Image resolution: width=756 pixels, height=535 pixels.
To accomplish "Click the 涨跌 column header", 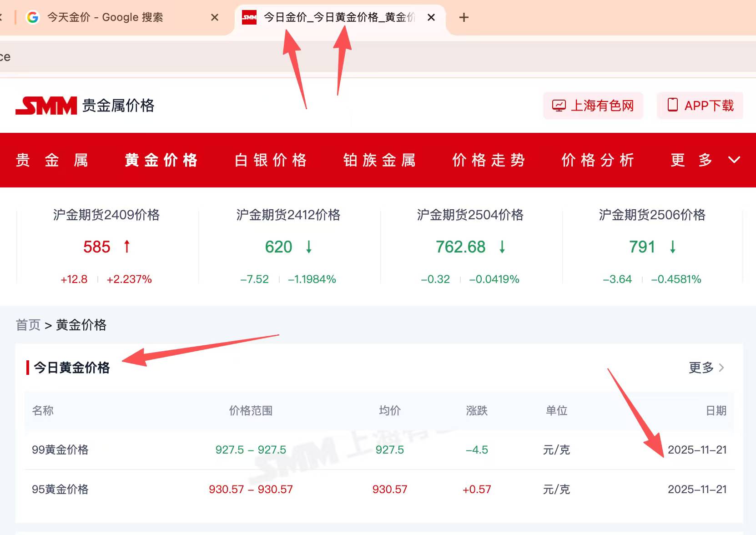I will click(x=477, y=411).
